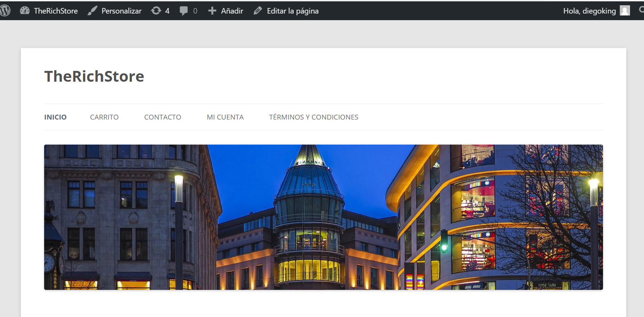Click the admin bar search icon

point(641,10)
